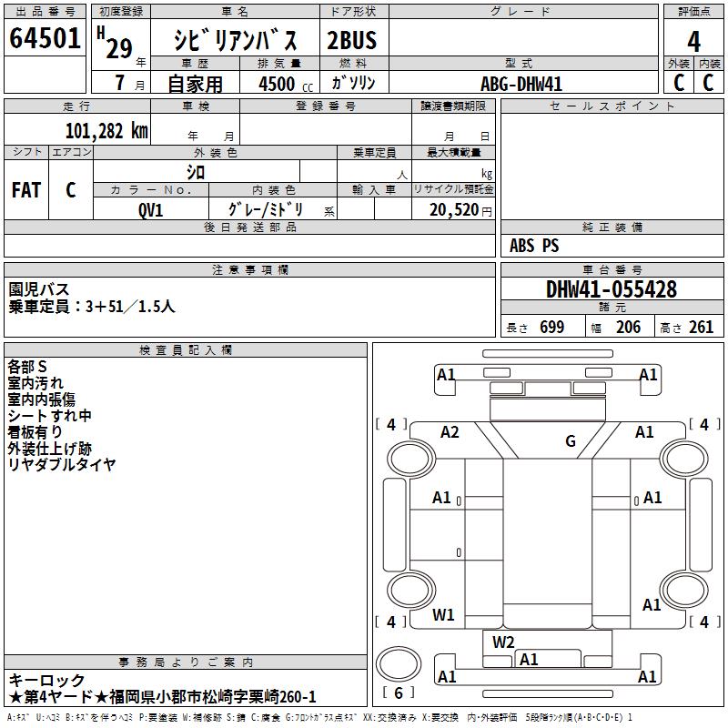Select the inspector note 看板有り
Viewport: 728px width, 728px height.
click(x=35, y=431)
